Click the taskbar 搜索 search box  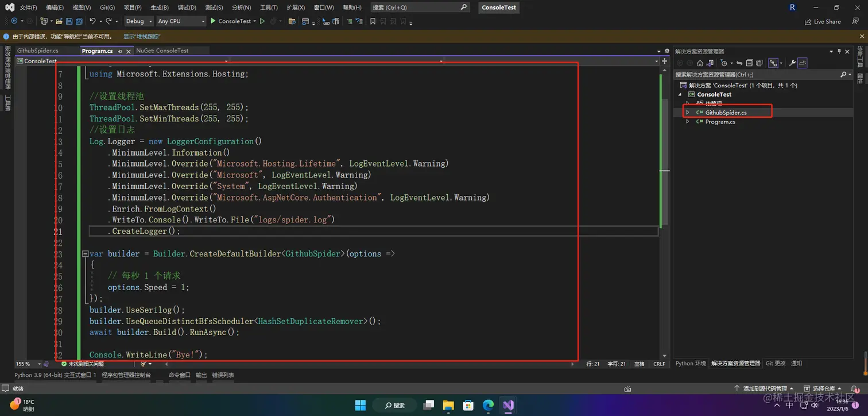click(395, 405)
